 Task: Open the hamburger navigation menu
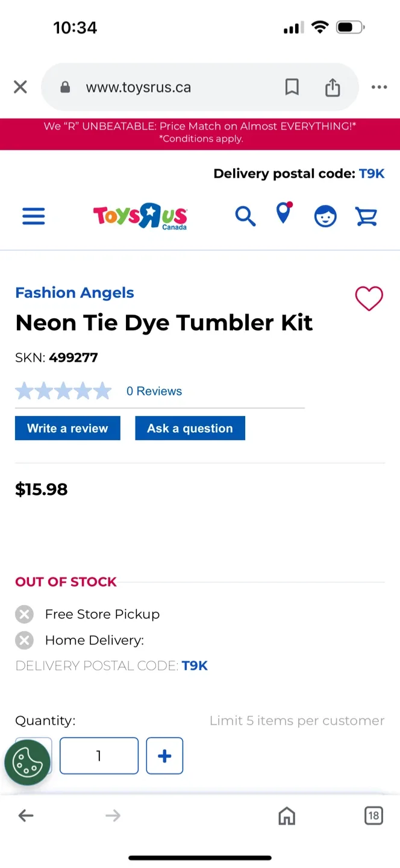[x=34, y=216]
